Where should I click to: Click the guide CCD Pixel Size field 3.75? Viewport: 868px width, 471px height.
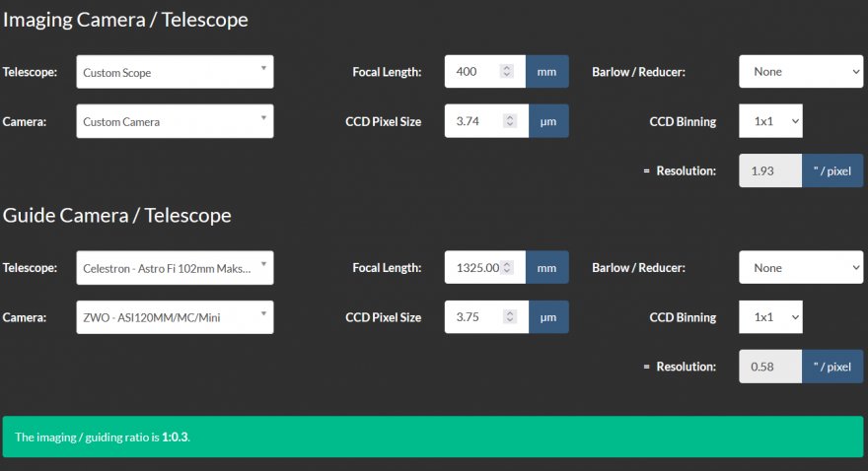point(473,317)
